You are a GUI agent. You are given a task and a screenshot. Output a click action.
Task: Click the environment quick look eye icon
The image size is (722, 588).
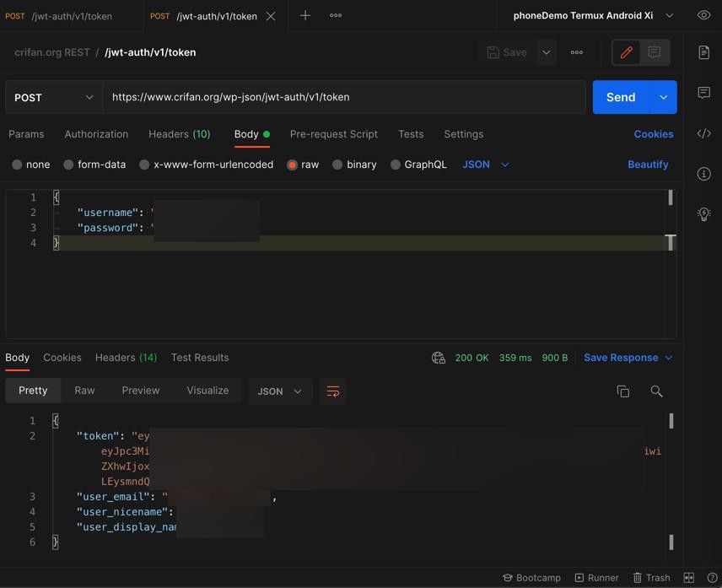point(703,15)
